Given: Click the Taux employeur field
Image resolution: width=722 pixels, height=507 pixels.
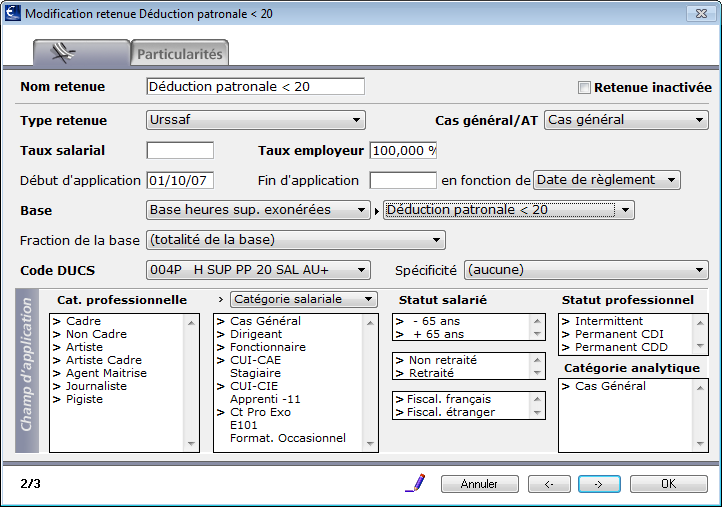Looking at the screenshot, I should point(403,151).
